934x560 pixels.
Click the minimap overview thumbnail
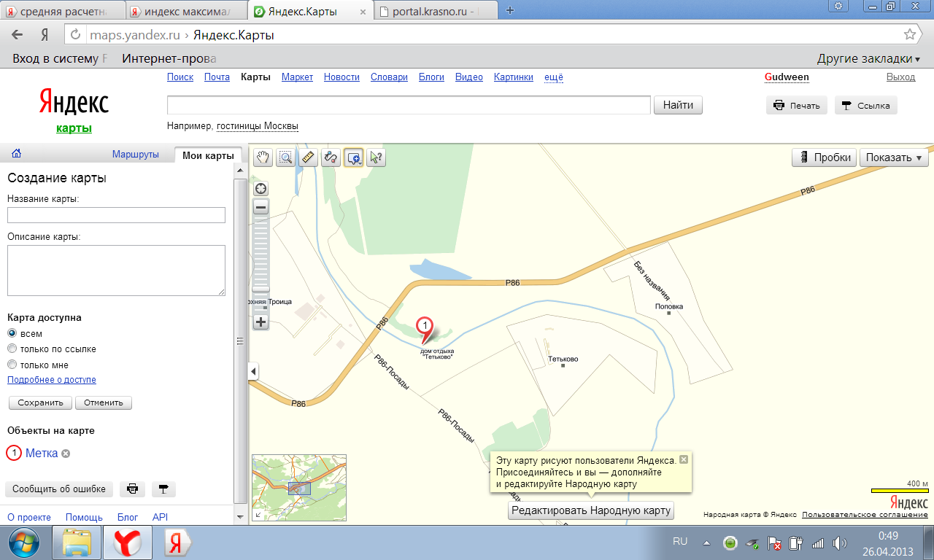[x=299, y=487]
